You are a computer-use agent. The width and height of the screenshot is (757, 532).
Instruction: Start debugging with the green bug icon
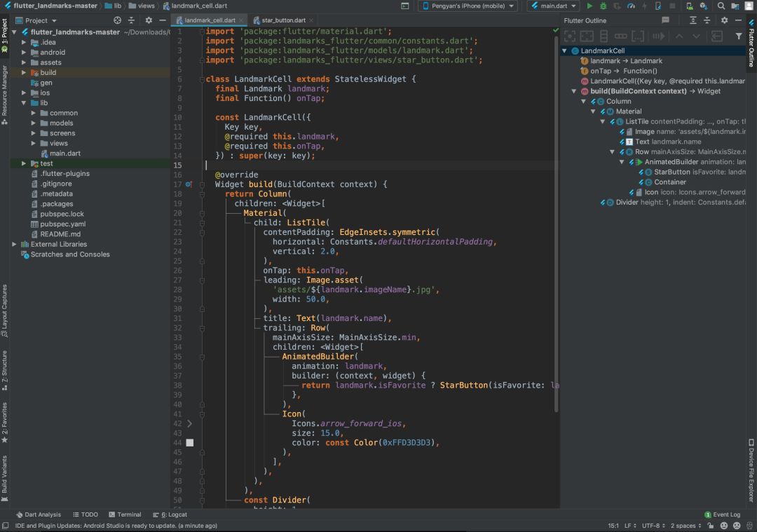(x=603, y=6)
